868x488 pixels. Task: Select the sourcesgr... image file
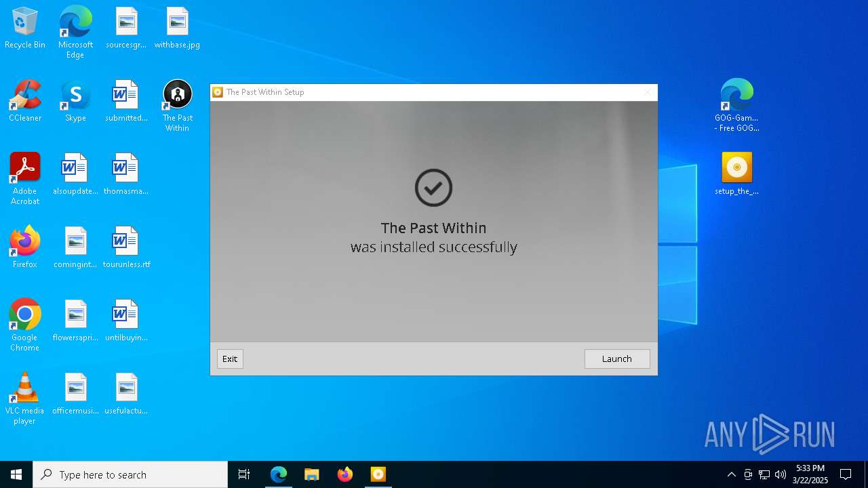126,28
